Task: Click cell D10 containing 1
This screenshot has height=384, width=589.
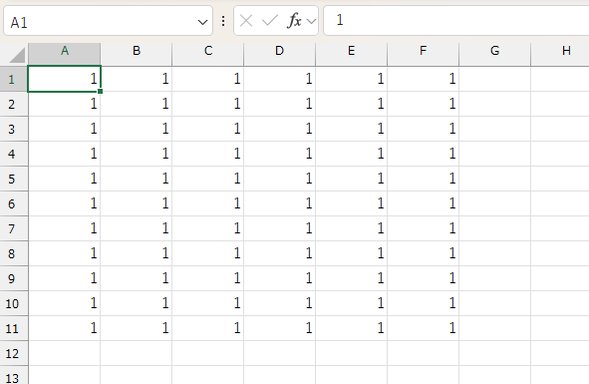Action: (279, 303)
